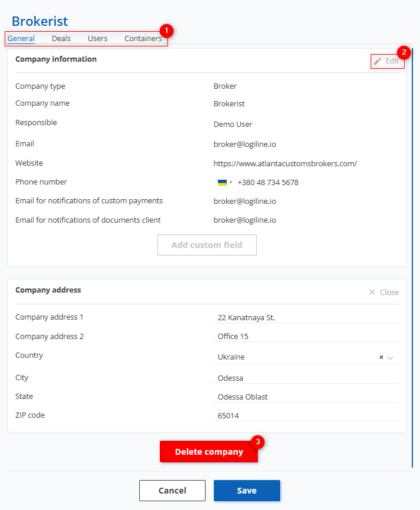This screenshot has width=420, height=510.
Task: Open the Containers tab
Action: [x=143, y=38]
